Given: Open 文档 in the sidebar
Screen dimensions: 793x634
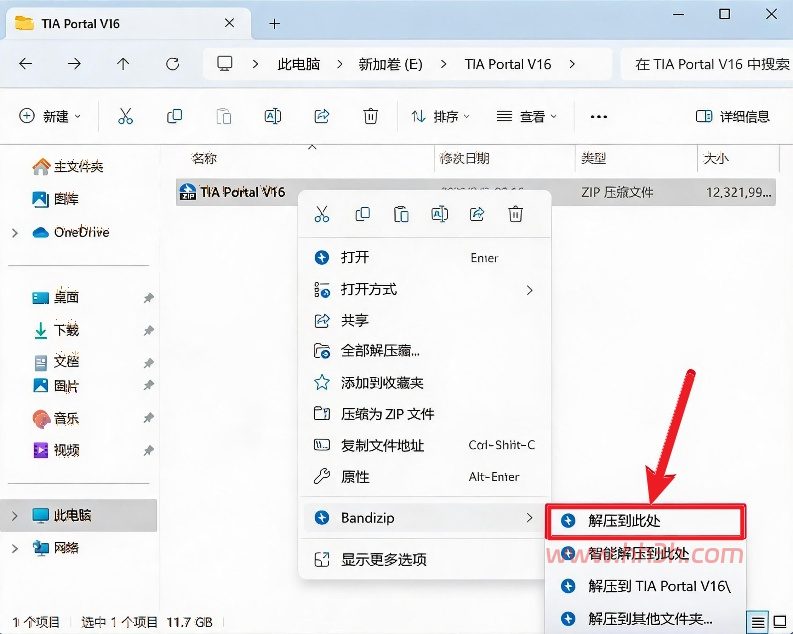Looking at the screenshot, I should (56, 361).
